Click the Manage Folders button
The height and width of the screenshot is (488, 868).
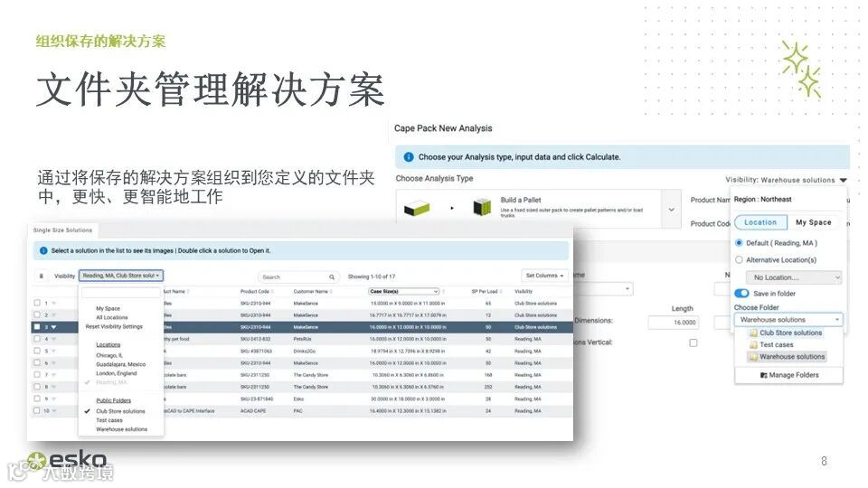coord(789,375)
